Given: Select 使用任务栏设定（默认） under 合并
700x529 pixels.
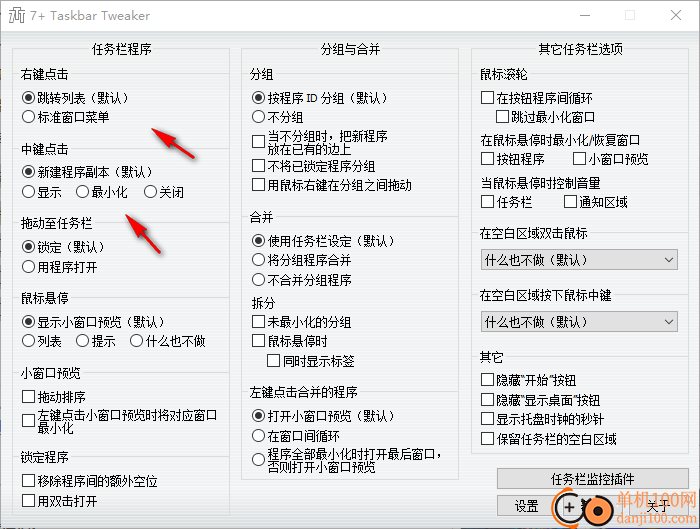Looking at the screenshot, I should [258, 241].
